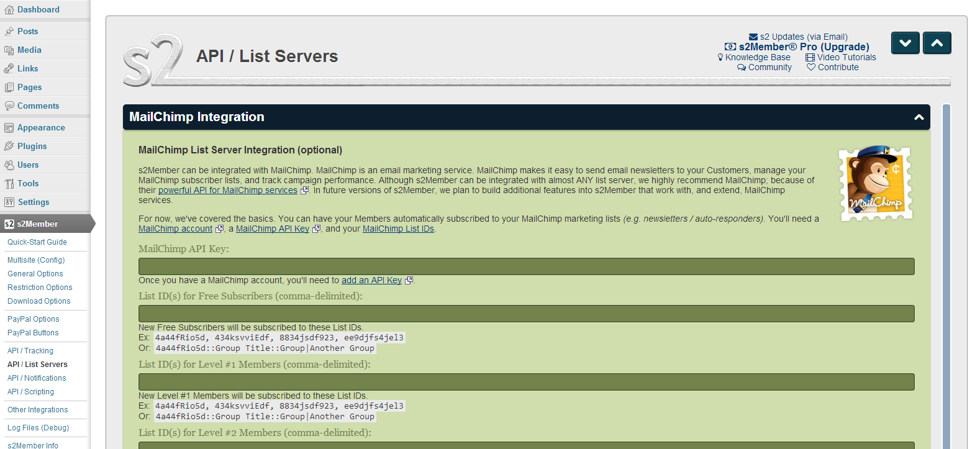The height and width of the screenshot is (449, 980).
Task: Click the s2Member menu icon
Action: pos(9,224)
